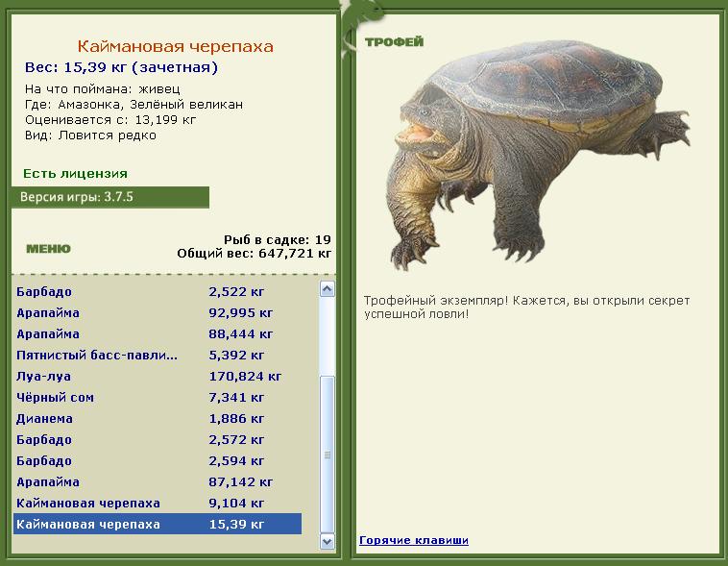
Task: Click the scroll up arrow of the fish list
Action: (x=328, y=289)
